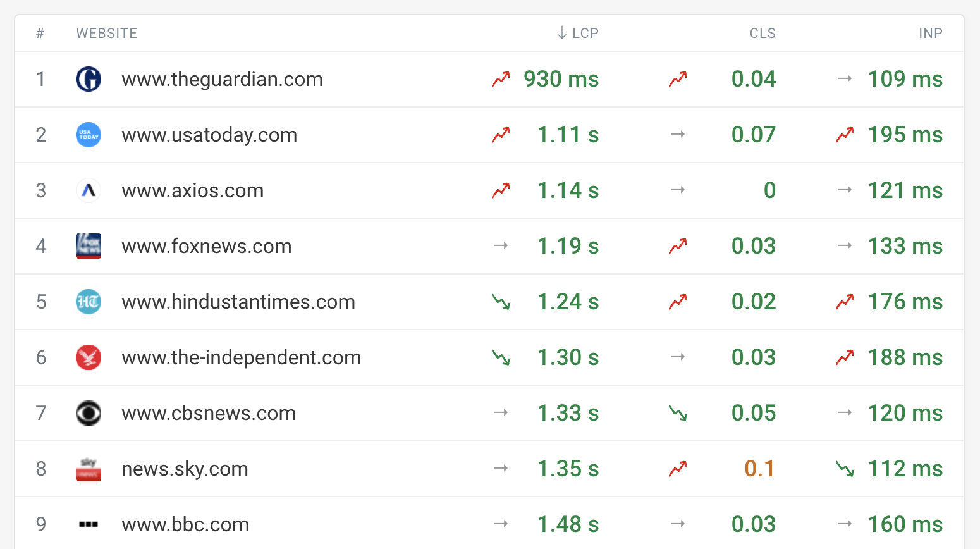This screenshot has width=980, height=549.
Task: Click The Guardian favicon logo
Action: coord(89,79)
